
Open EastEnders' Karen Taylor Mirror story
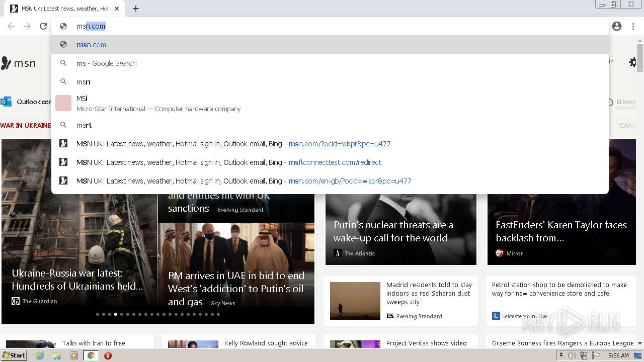[561, 231]
